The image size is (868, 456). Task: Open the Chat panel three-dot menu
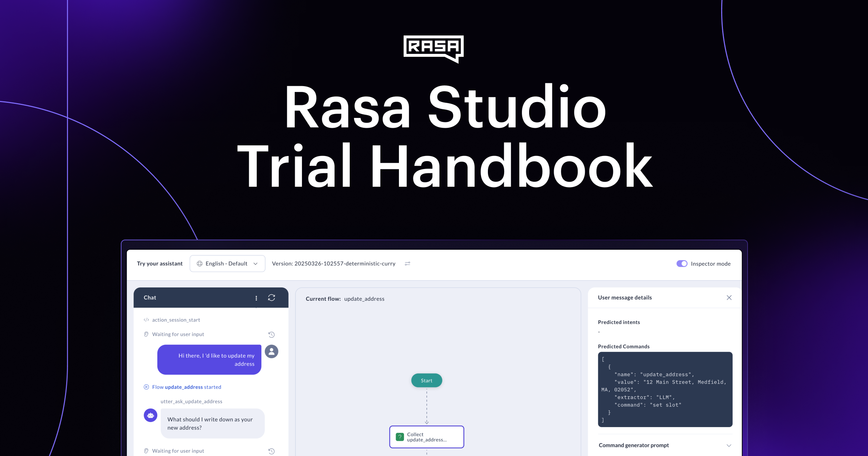[x=256, y=297]
